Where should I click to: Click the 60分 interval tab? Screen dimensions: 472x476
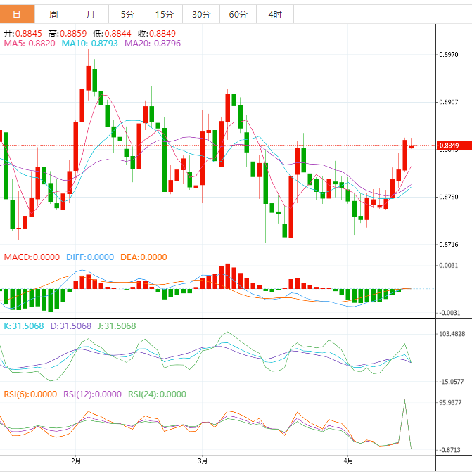point(238,14)
